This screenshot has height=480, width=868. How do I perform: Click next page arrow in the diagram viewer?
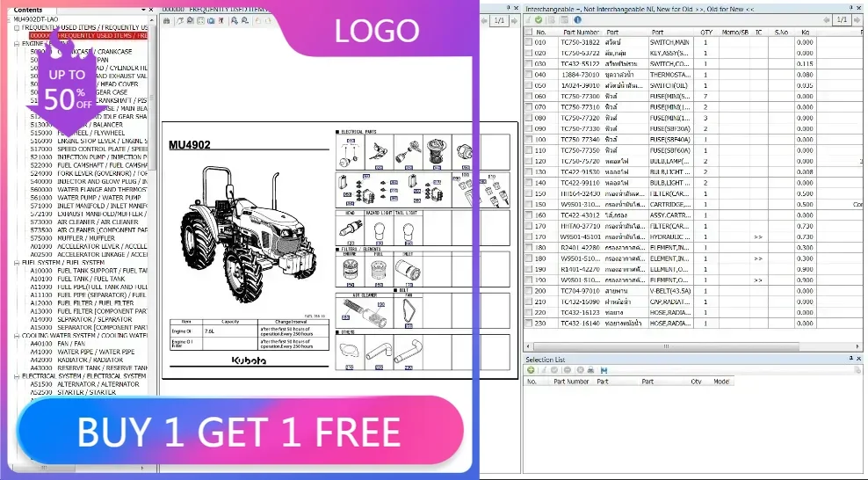point(514,20)
